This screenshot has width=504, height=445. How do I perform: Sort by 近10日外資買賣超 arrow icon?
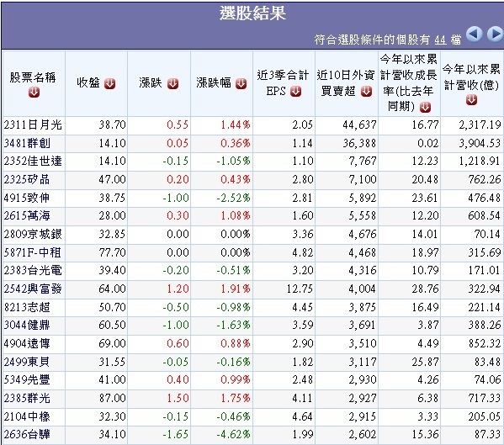pyautogui.click(x=366, y=92)
